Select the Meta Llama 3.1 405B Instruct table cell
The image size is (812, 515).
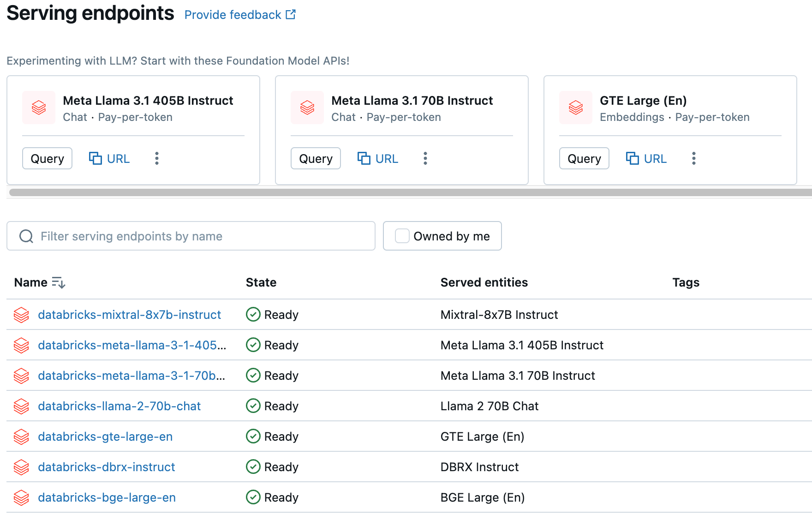point(522,345)
